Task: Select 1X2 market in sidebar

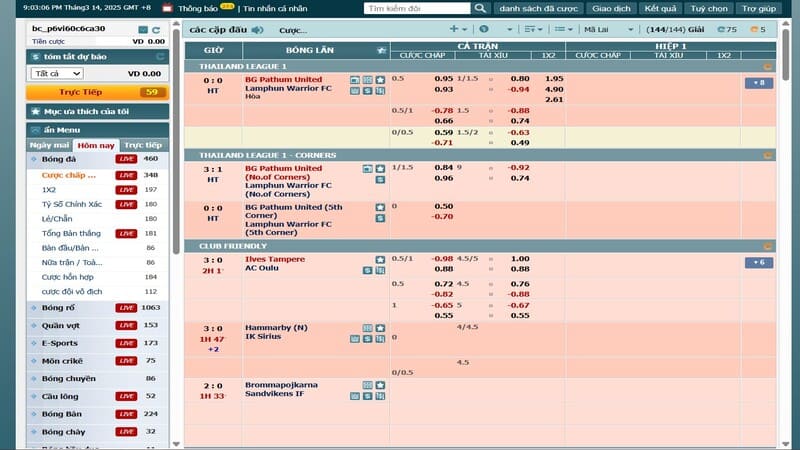Action: coord(48,190)
